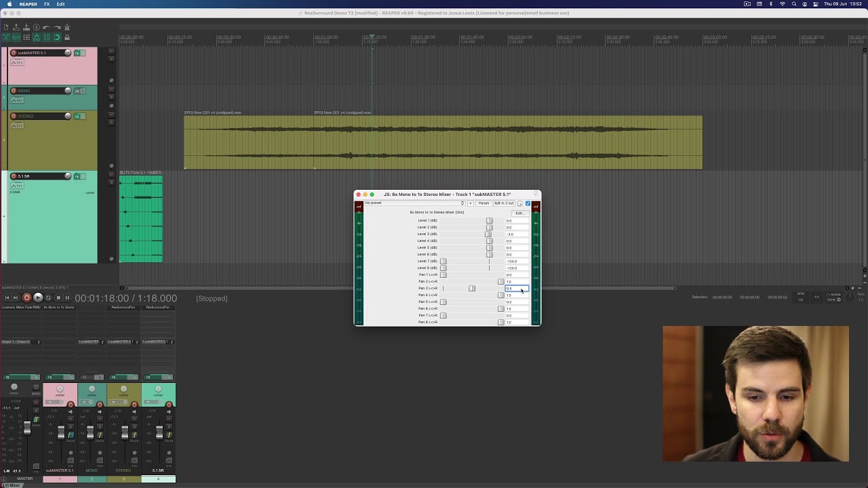The image size is (868, 488).
Task: Toggle the metronome icon
Action: tap(67, 27)
